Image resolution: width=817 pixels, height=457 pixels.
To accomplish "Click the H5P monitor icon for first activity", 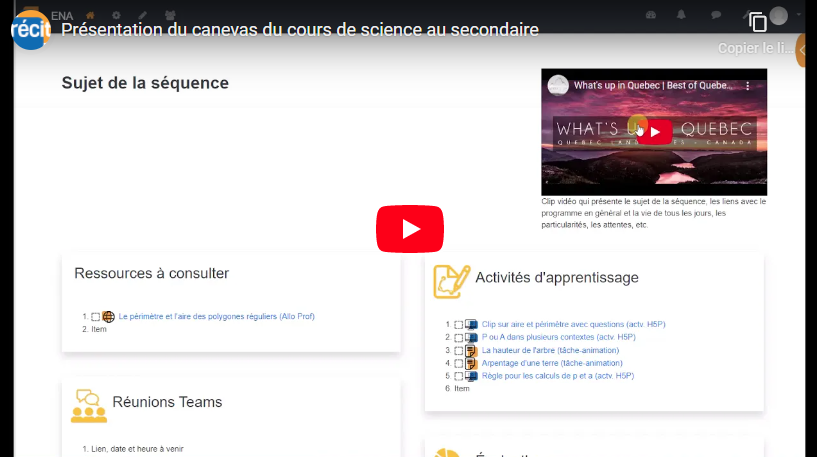I will (x=471, y=325).
